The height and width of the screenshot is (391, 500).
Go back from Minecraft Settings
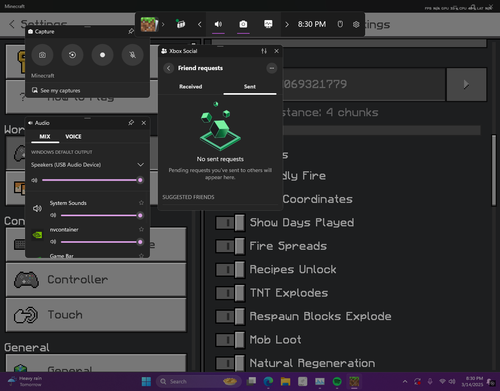pyautogui.click(x=12, y=24)
